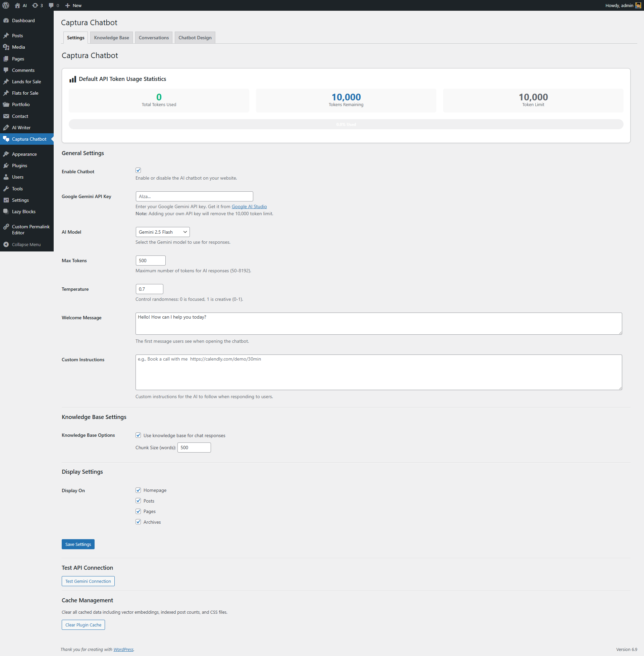The width and height of the screenshot is (644, 656).
Task: Open the Lazy Blocks sidebar icon
Action: tap(7, 211)
